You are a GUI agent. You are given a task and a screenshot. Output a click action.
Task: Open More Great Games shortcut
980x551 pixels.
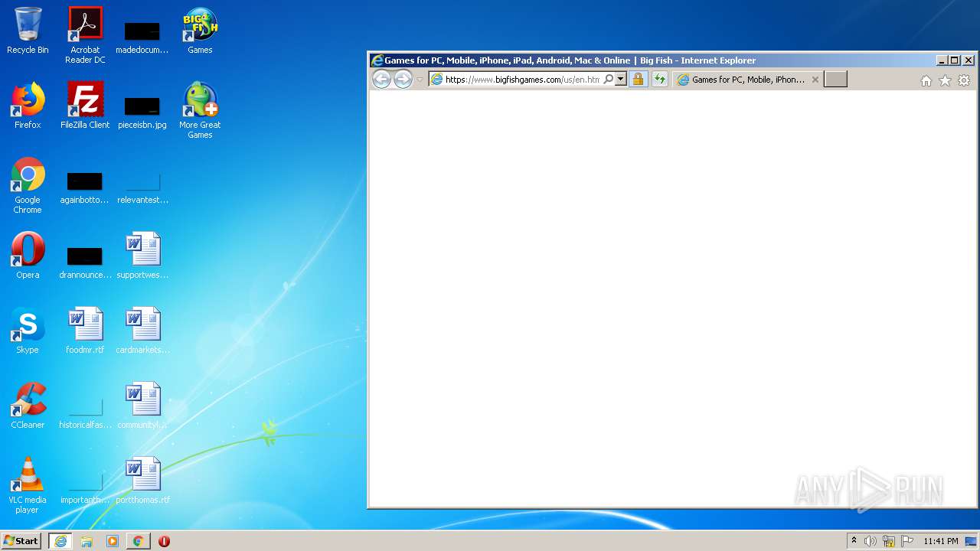200,110
